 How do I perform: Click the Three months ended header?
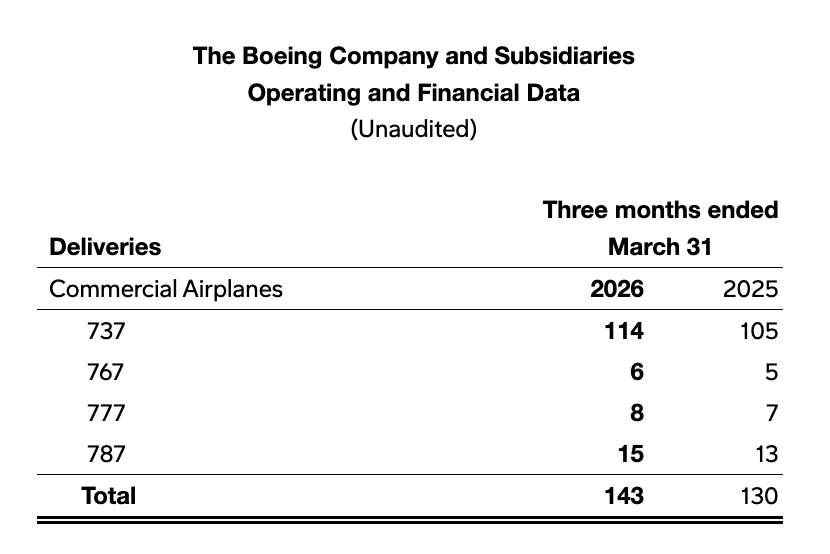[x=660, y=210]
